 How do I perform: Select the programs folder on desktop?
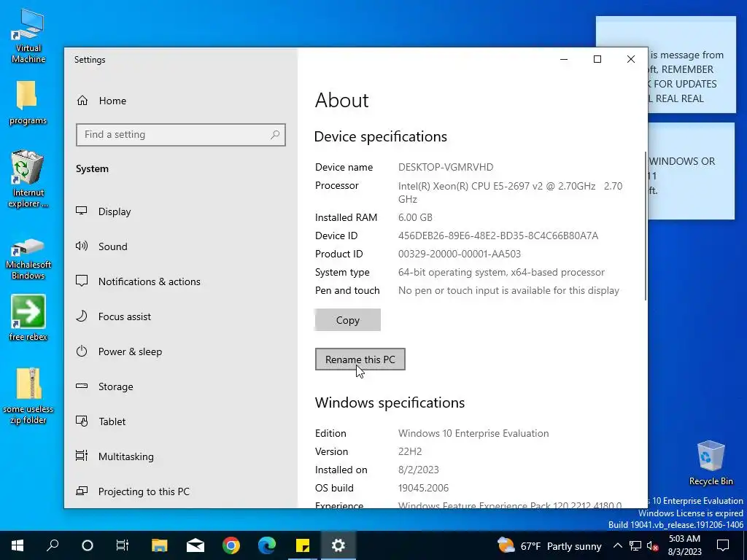(28, 102)
